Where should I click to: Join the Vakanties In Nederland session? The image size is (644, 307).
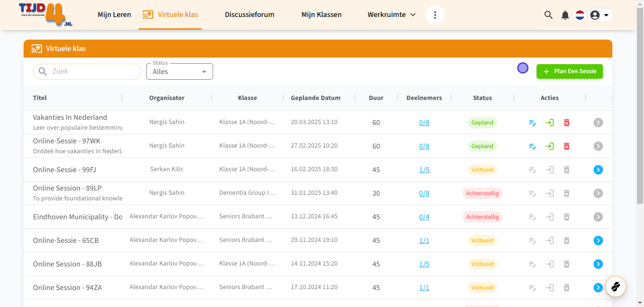point(550,123)
